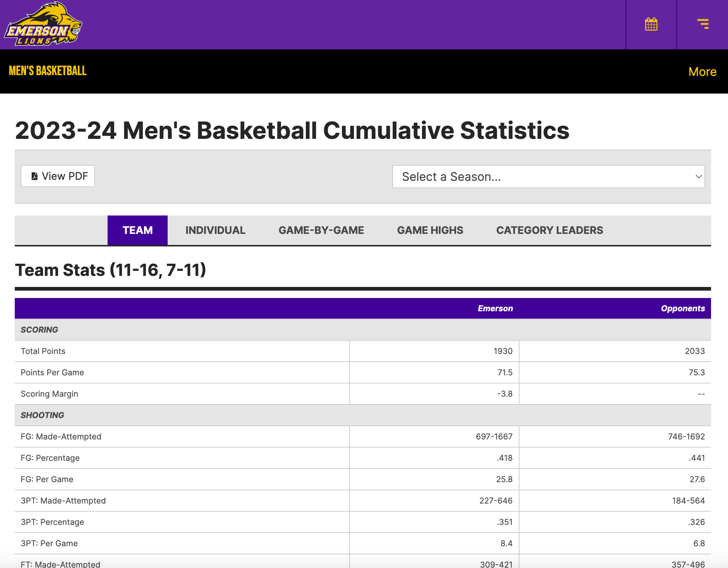Image resolution: width=728 pixels, height=568 pixels.
Task: Switch to the Game-By-Game tab
Action: click(x=321, y=230)
